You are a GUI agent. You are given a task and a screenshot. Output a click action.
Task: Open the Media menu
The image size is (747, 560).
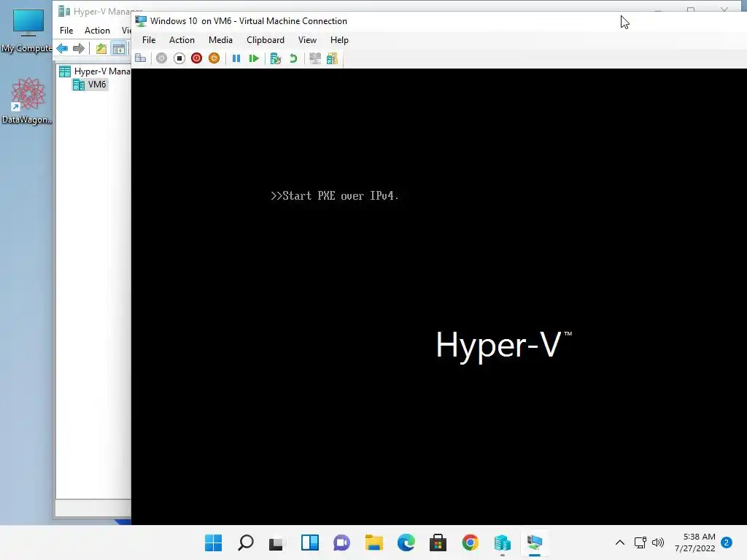point(220,40)
